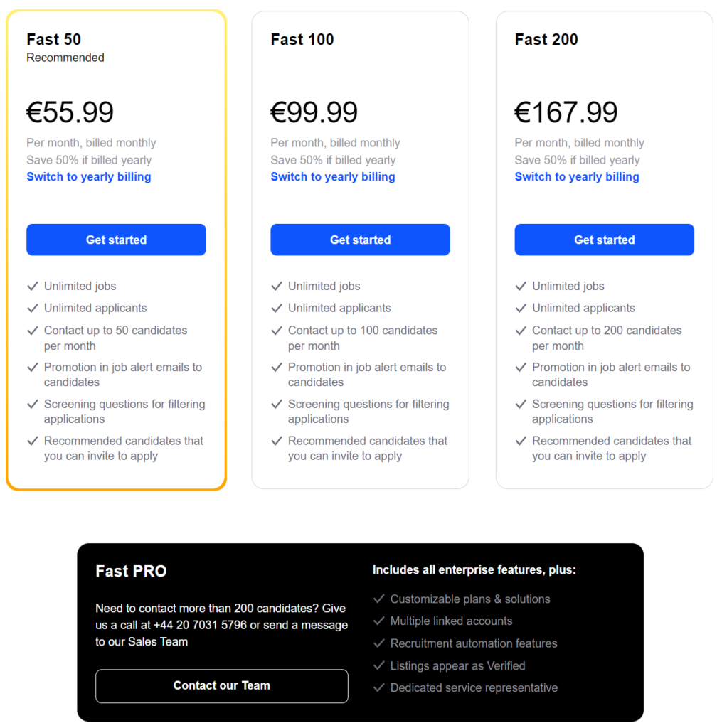This screenshot has width=722, height=728.
Task: Click checkmark beside Multiple linked accounts
Action: click(379, 621)
